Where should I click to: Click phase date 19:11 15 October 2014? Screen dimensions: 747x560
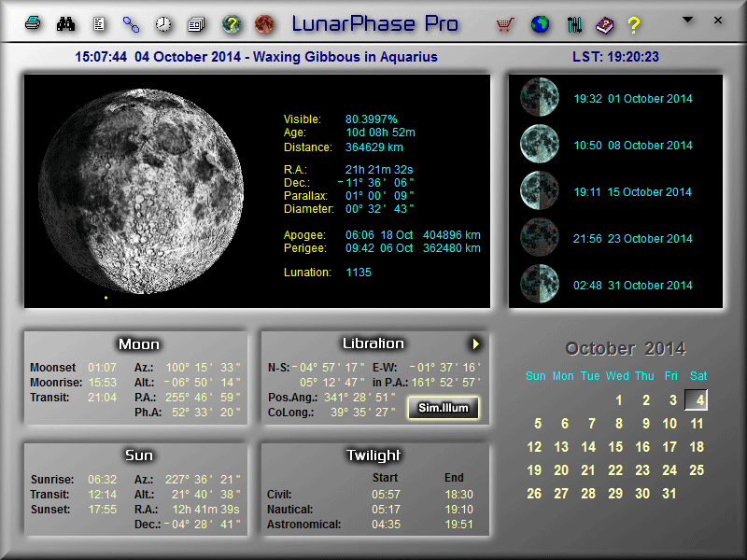632,192
